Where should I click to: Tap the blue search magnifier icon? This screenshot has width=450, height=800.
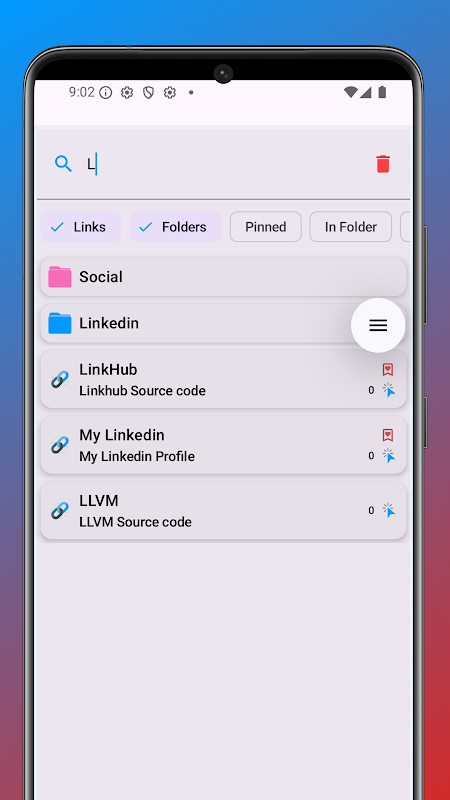coord(63,164)
